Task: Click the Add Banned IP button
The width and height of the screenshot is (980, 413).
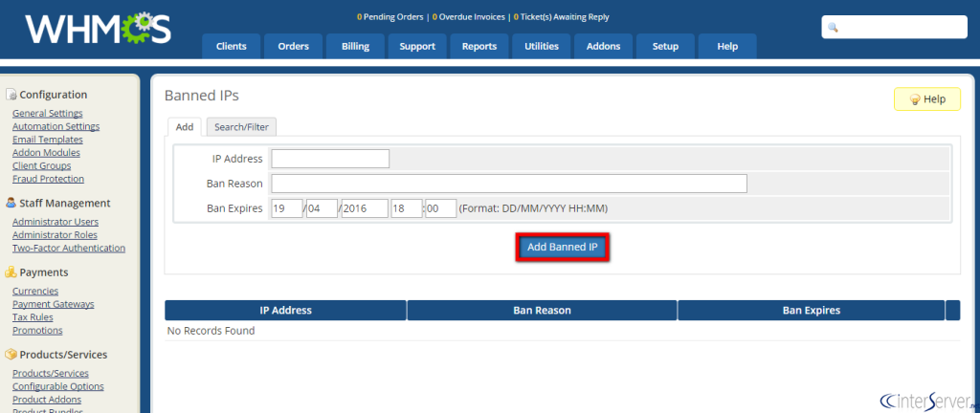Action: (563, 247)
